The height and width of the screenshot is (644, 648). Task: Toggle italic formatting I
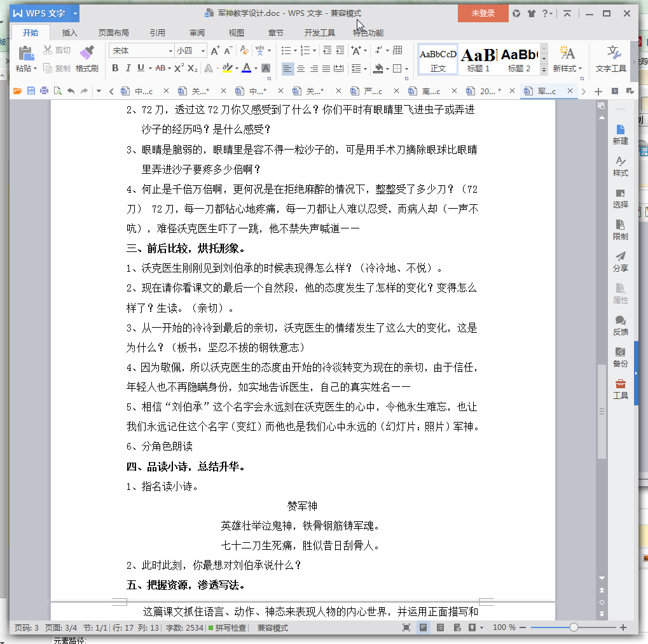pyautogui.click(x=128, y=68)
